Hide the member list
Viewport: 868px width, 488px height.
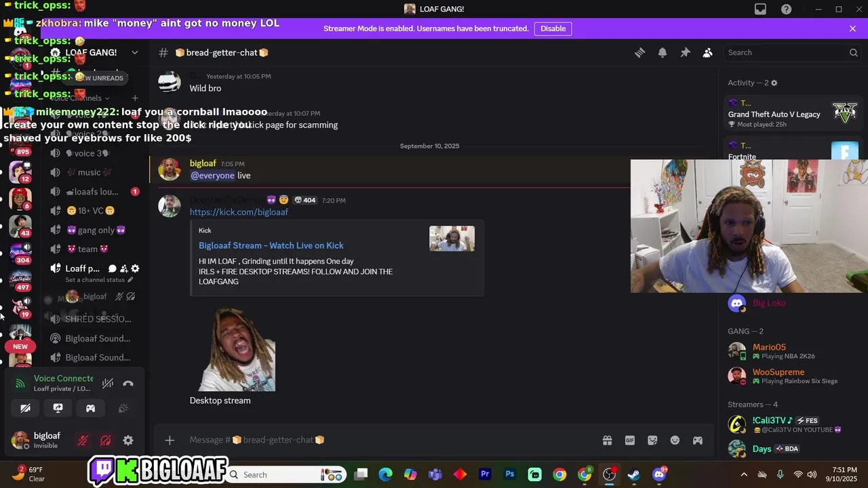pos(707,52)
